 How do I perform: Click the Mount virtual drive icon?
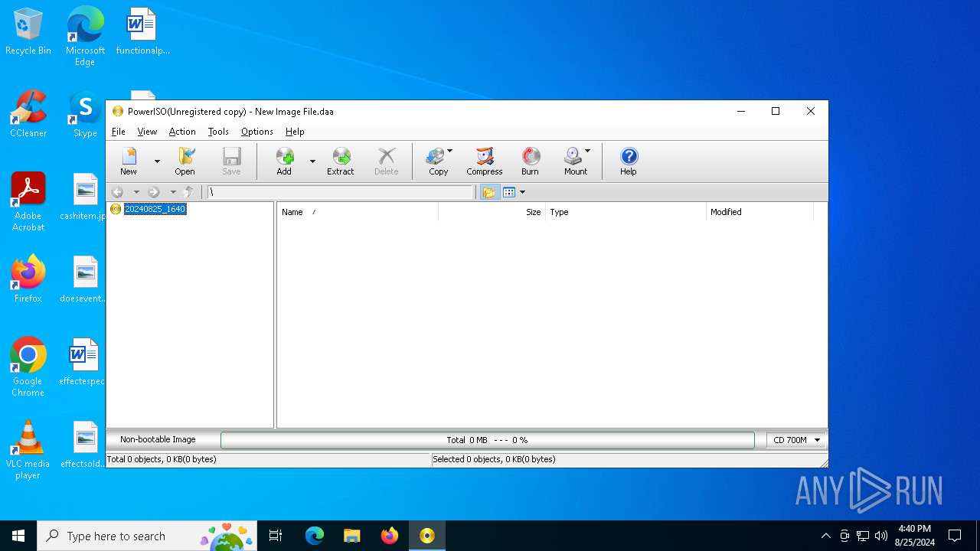click(576, 161)
